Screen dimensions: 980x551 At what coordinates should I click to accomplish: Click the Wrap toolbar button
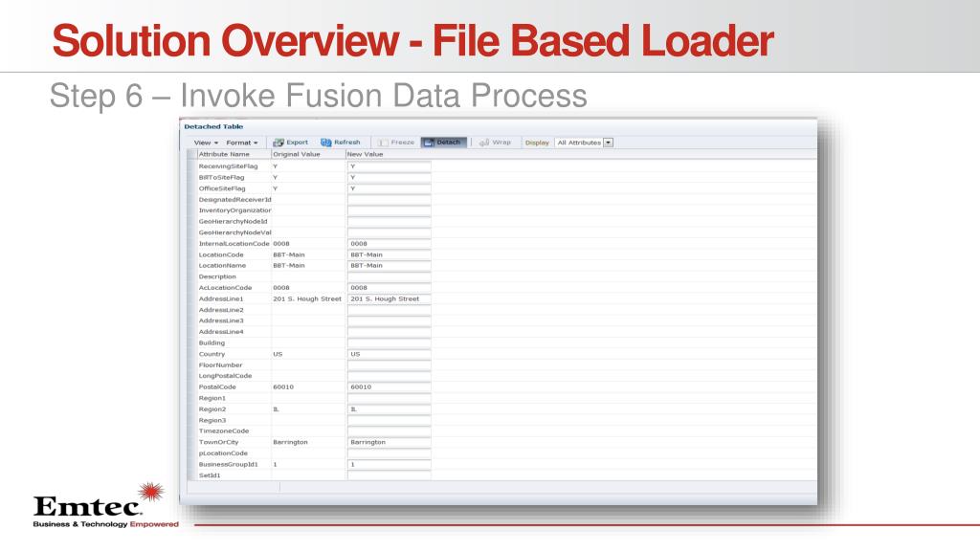click(495, 143)
